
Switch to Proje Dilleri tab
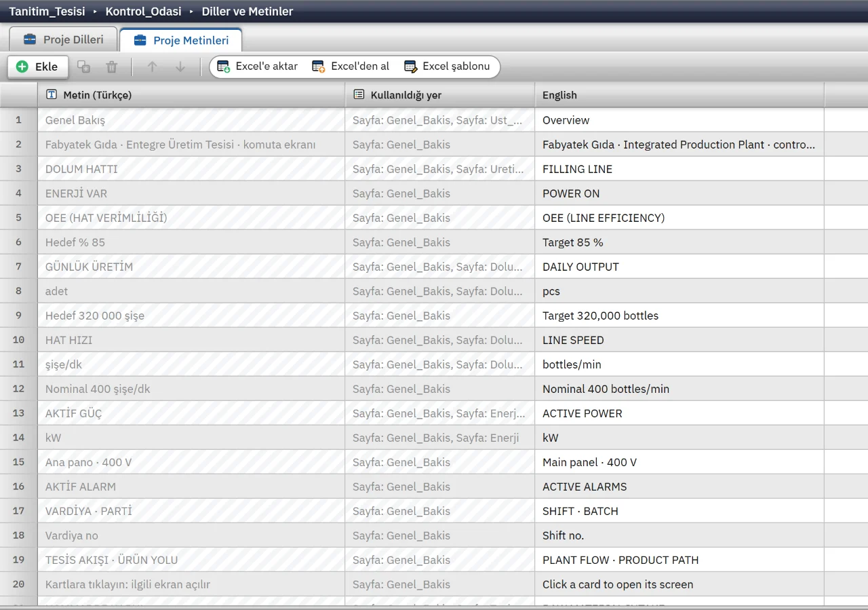pos(63,39)
